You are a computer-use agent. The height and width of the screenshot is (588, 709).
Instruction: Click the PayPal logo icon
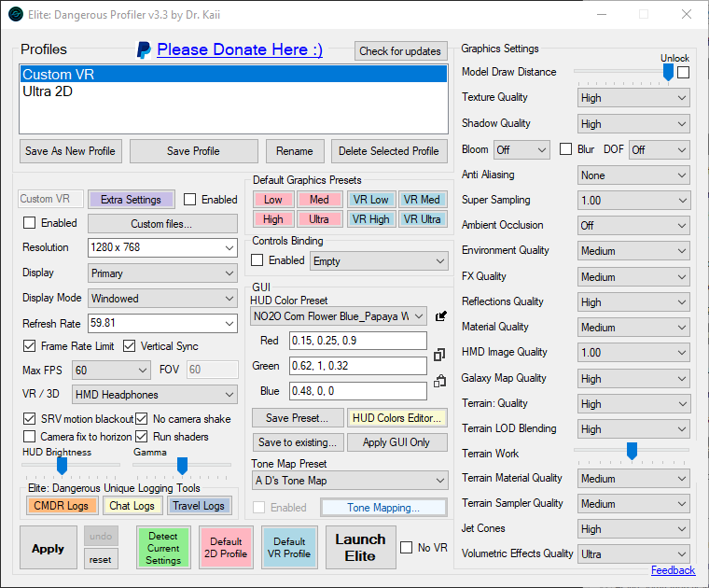point(144,50)
